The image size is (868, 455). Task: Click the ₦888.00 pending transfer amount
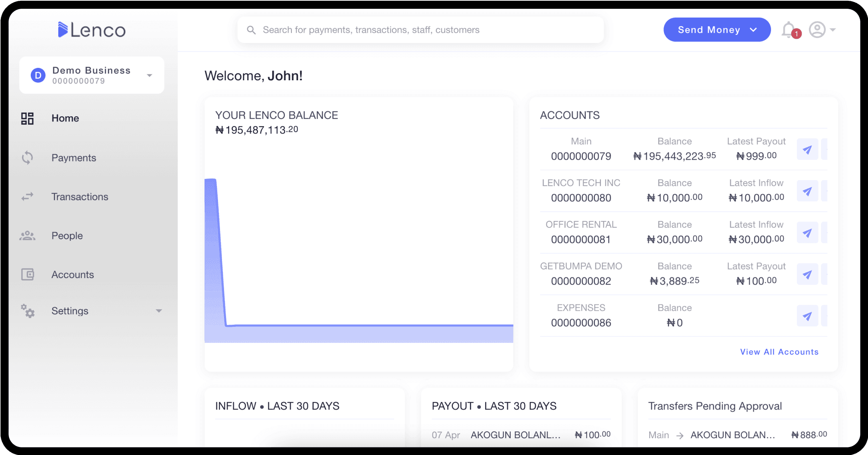pyautogui.click(x=809, y=435)
